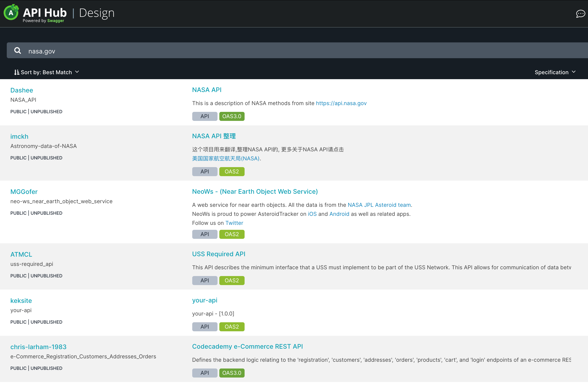Click the search magnifier icon
Screen dimensions: 588x387
click(x=18, y=51)
